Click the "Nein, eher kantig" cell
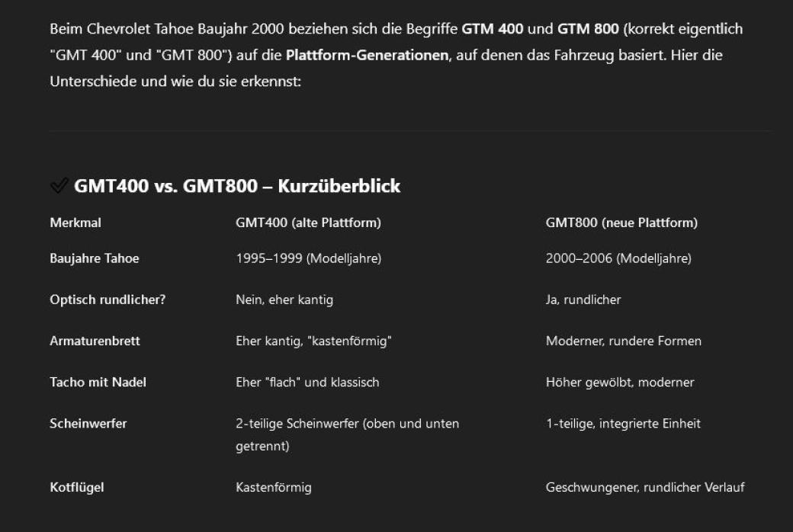 [x=284, y=300]
